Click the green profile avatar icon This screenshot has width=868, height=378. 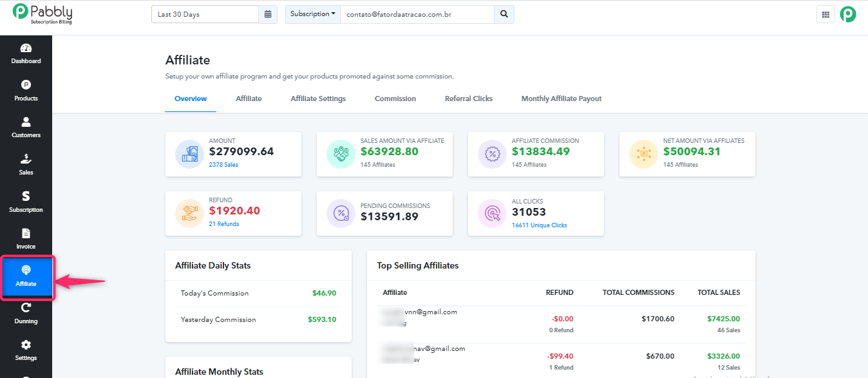[848, 14]
